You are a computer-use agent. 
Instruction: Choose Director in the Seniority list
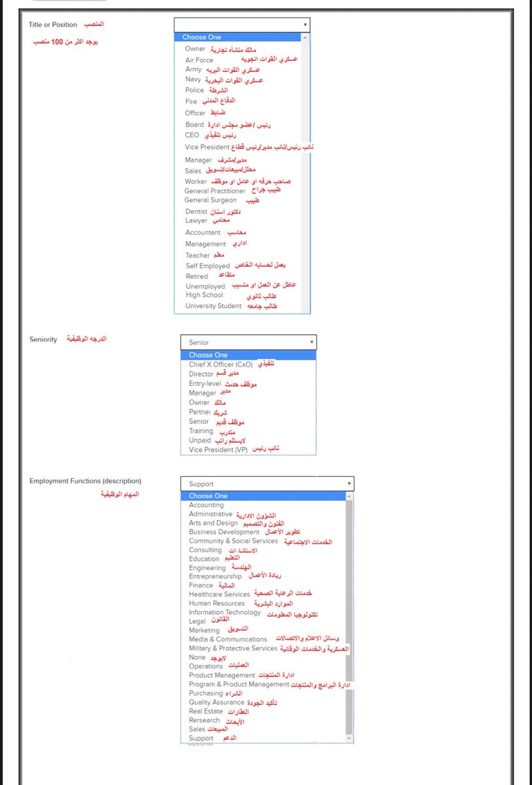click(202, 374)
